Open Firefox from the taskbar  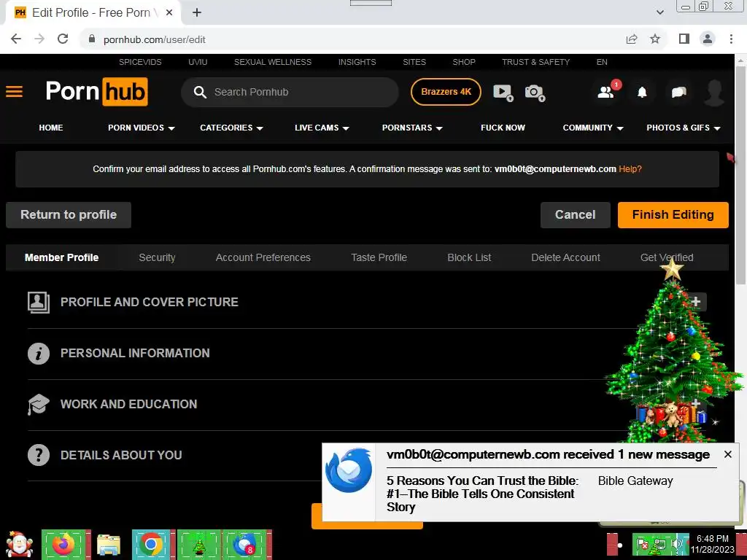pos(64,544)
